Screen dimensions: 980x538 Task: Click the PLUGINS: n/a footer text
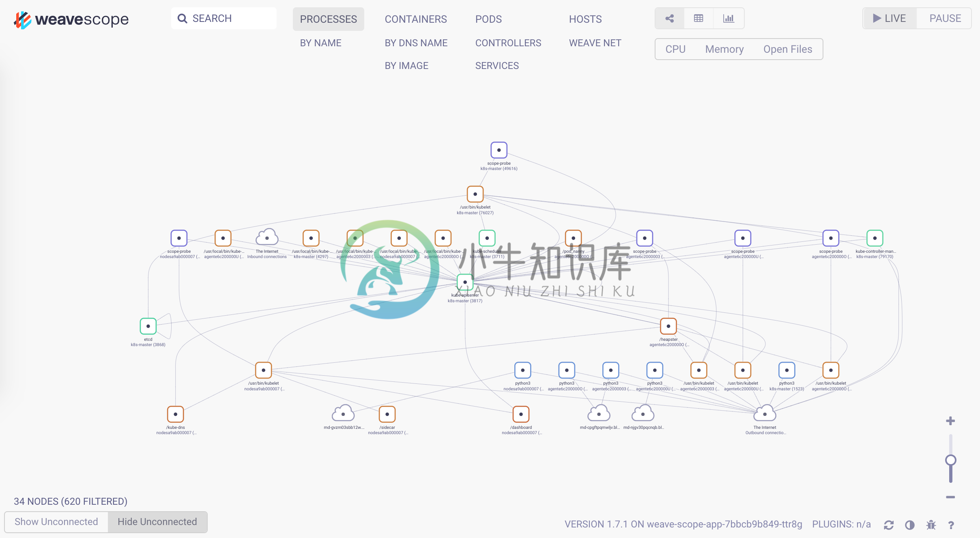(x=841, y=524)
